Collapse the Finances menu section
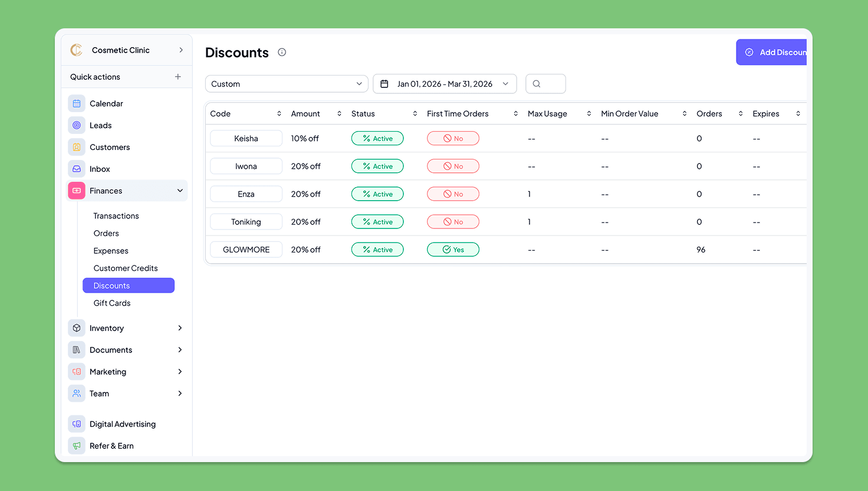The width and height of the screenshot is (868, 491). point(180,191)
